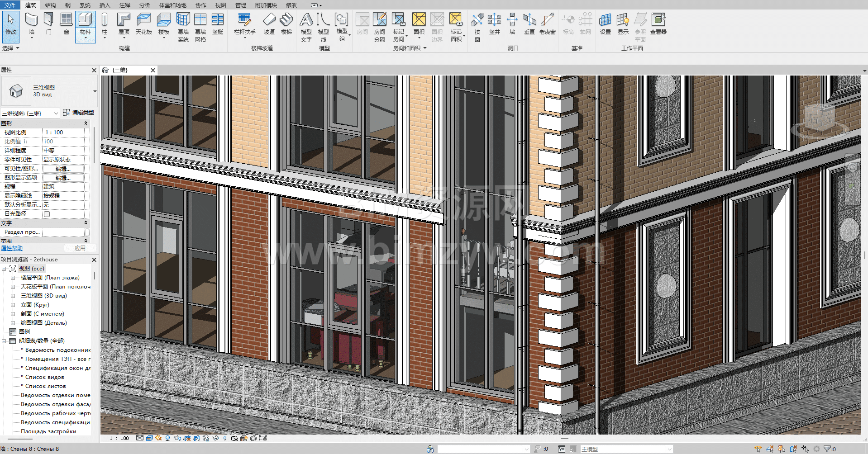Click 编辑 for 可见性/图形 override
The height and width of the screenshot is (454, 868).
(x=63, y=169)
